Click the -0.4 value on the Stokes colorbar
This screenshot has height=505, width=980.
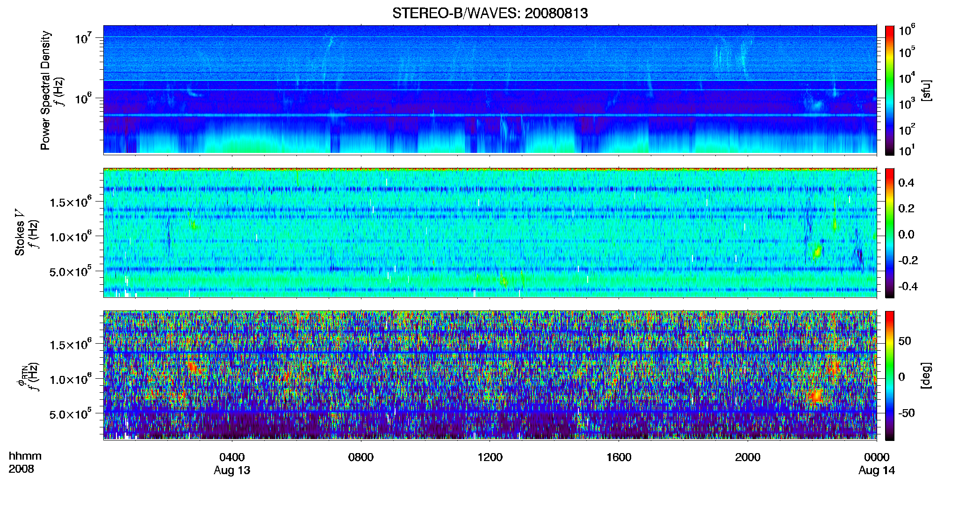pos(908,286)
